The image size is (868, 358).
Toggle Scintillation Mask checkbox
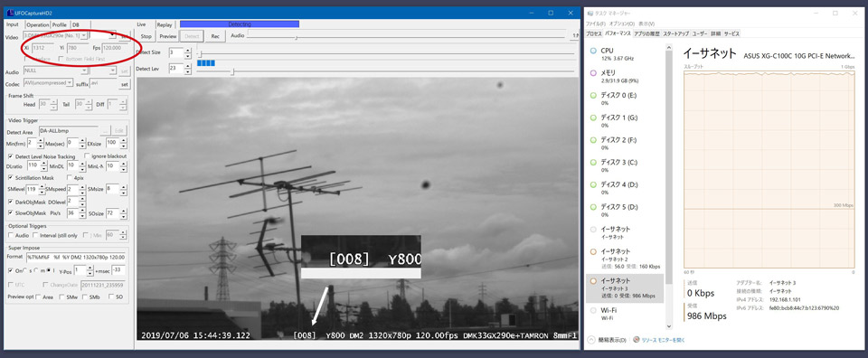(x=11, y=177)
